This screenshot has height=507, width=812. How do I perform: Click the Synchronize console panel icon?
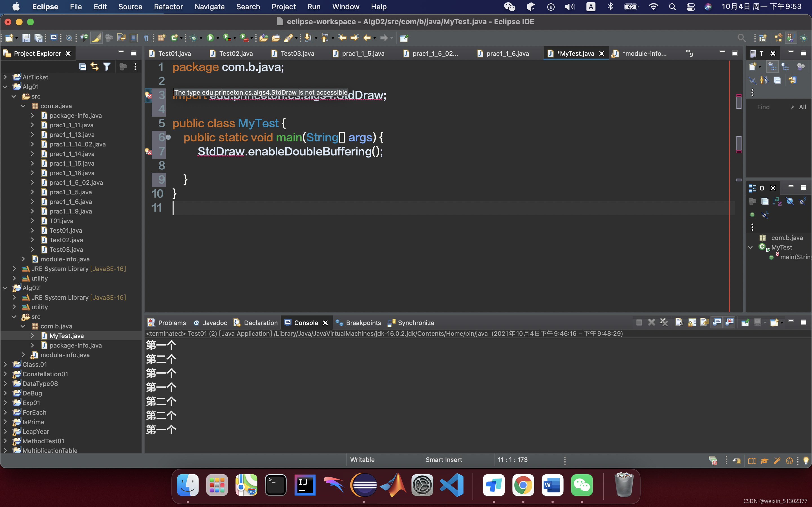392,323
